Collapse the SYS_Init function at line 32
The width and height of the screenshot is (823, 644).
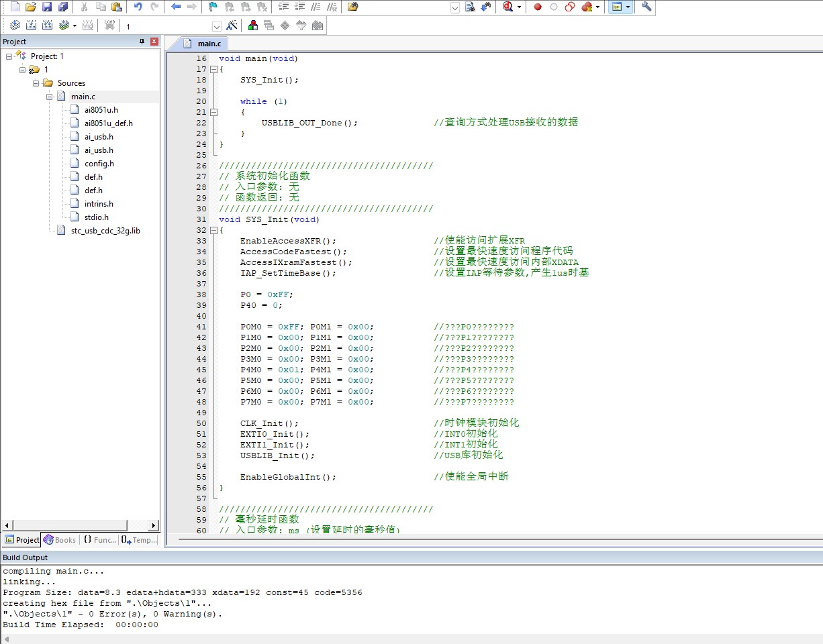[x=213, y=230]
